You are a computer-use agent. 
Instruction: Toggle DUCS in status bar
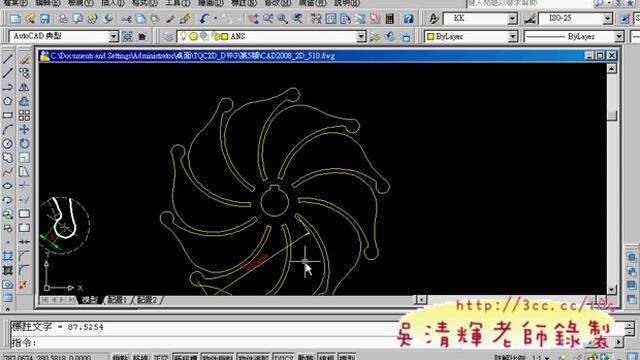(283, 357)
